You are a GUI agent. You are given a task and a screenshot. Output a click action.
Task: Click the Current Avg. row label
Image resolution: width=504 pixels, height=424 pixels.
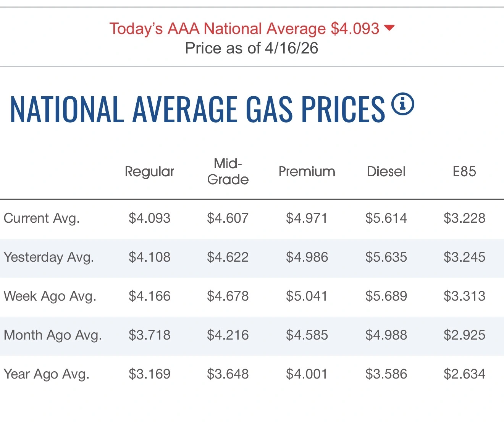(x=42, y=218)
